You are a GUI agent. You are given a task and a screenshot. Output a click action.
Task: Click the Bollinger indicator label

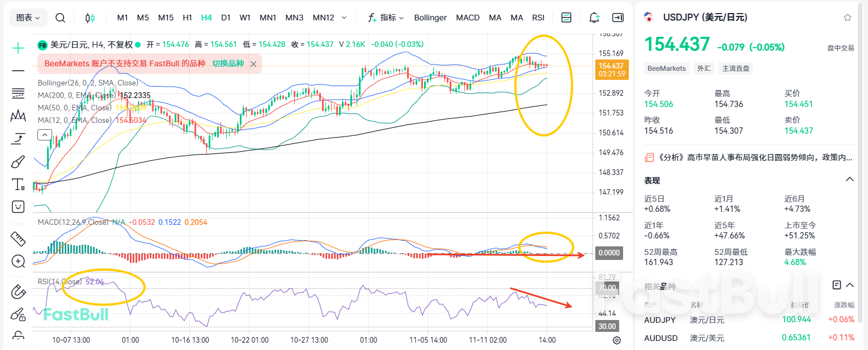click(x=430, y=18)
